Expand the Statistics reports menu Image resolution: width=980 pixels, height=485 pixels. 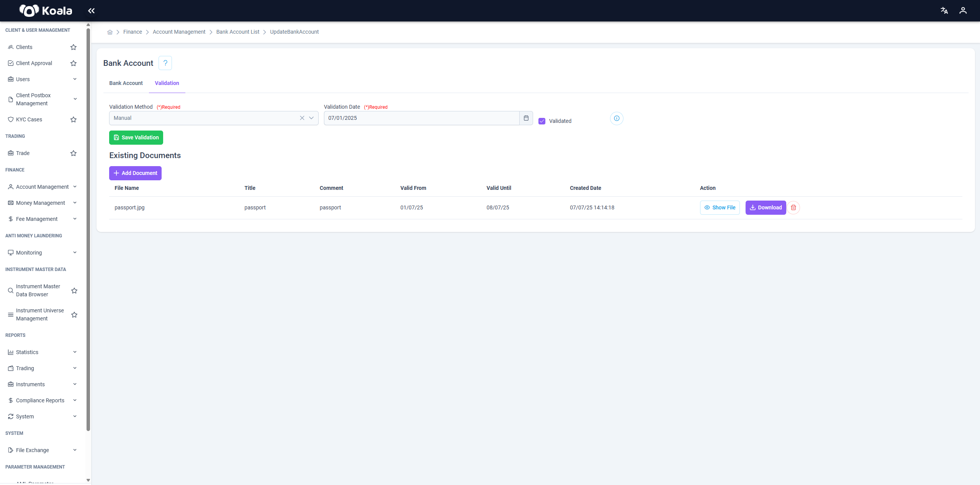pyautogui.click(x=42, y=352)
